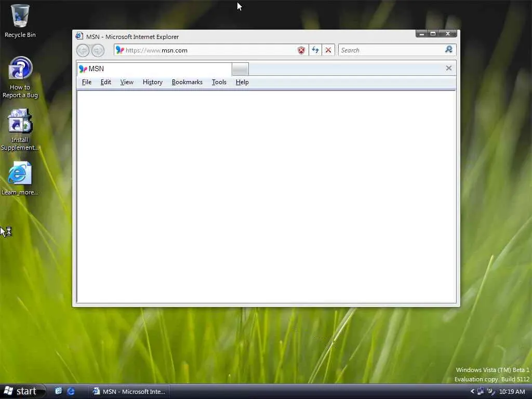Minimize the Internet Explorer window

422,34
